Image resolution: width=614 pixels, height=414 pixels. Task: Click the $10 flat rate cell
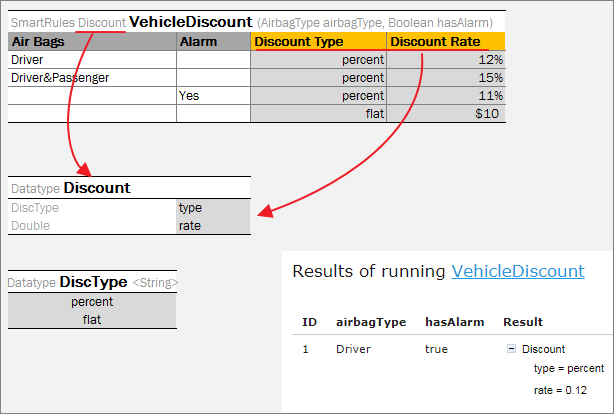[x=445, y=114]
